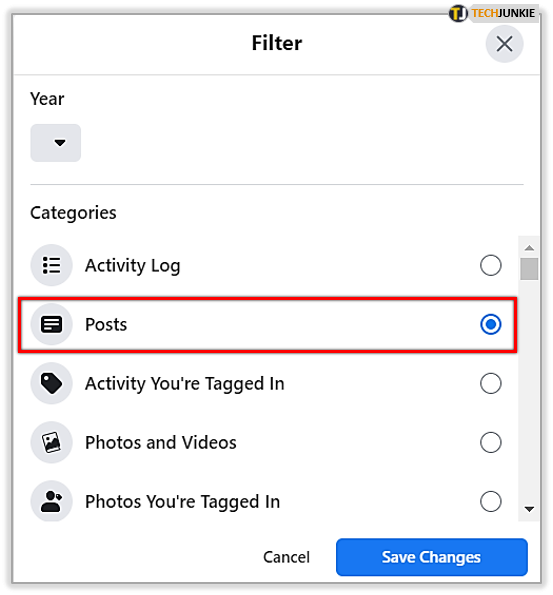Click the Cancel button
The image size is (553, 595).
click(x=287, y=557)
